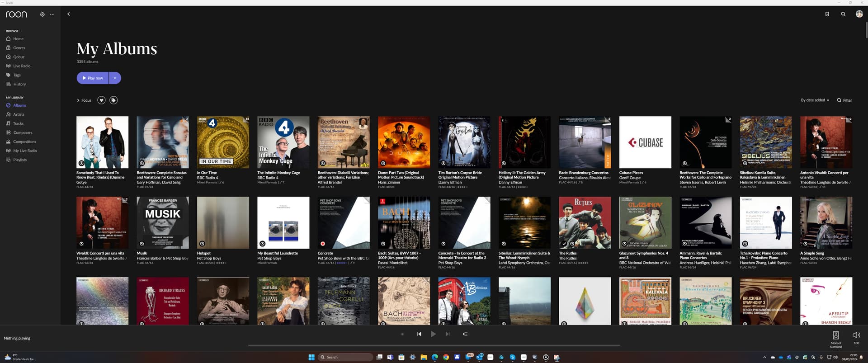Screen dimensions: 868x363
Task: Open Windows notification bell
Action: pos(861,357)
